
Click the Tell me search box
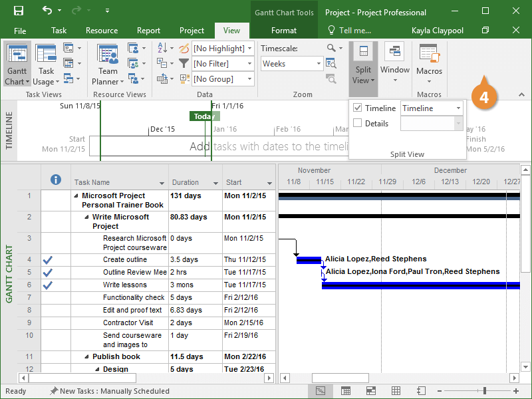coord(350,31)
